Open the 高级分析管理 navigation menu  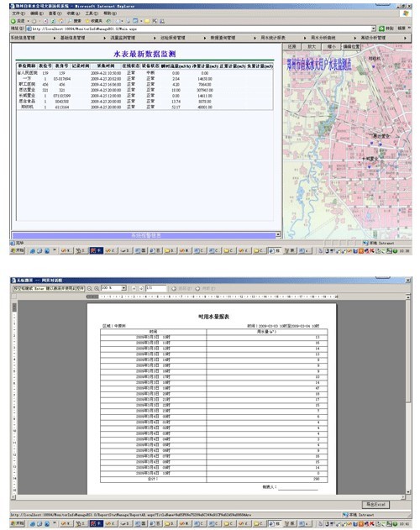[x=373, y=38]
